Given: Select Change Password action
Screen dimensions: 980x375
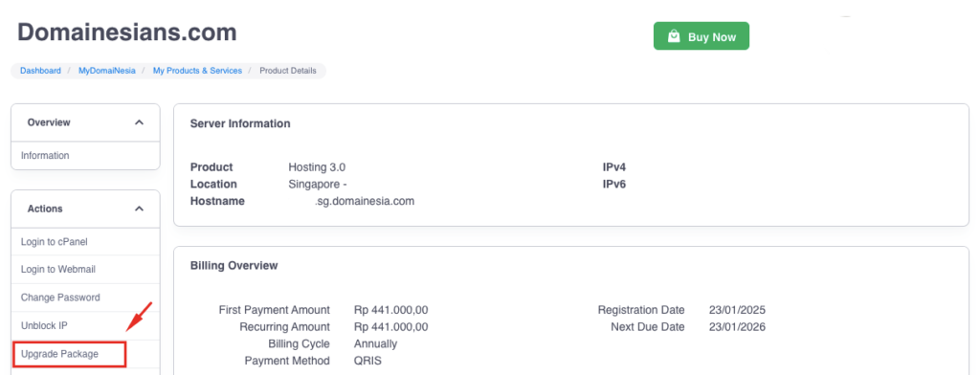Looking at the screenshot, I should pos(85,298).
